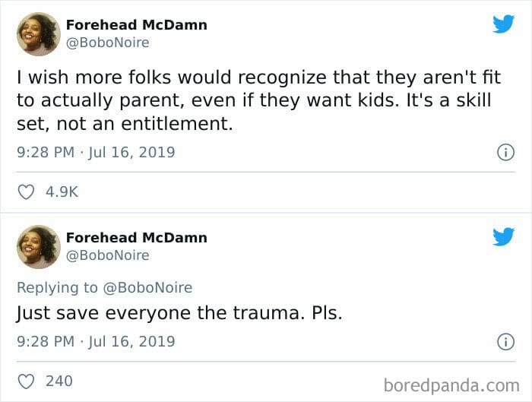Image resolution: width=532 pixels, height=402 pixels.
Task: Open the Forehead McDamn name on the reply tweet
Action: pyautogui.click(x=136, y=238)
